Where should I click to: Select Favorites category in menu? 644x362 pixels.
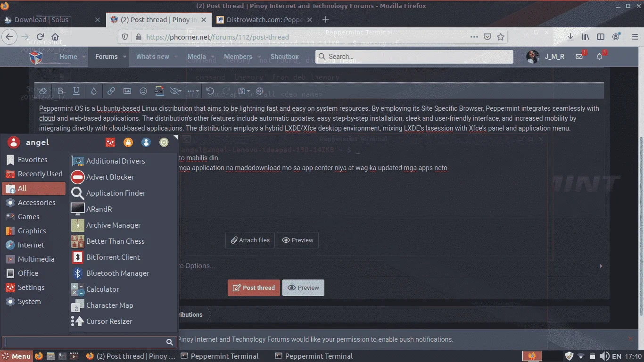(34, 160)
